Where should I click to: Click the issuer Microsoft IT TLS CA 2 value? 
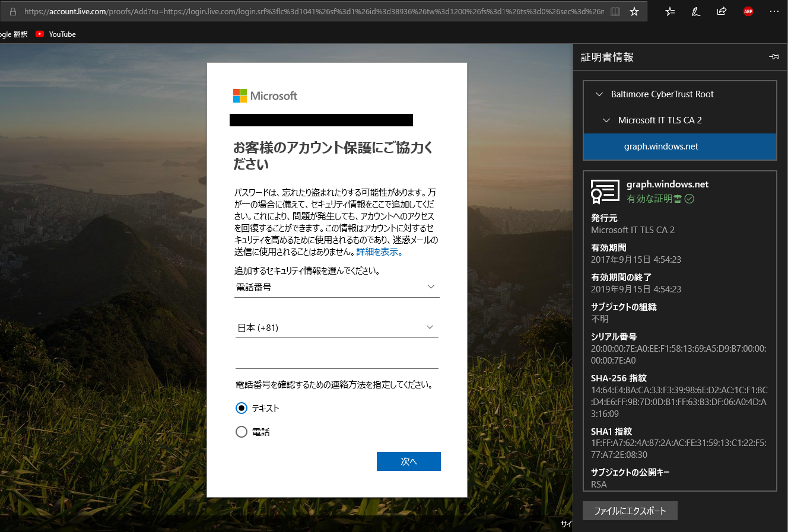pos(633,230)
